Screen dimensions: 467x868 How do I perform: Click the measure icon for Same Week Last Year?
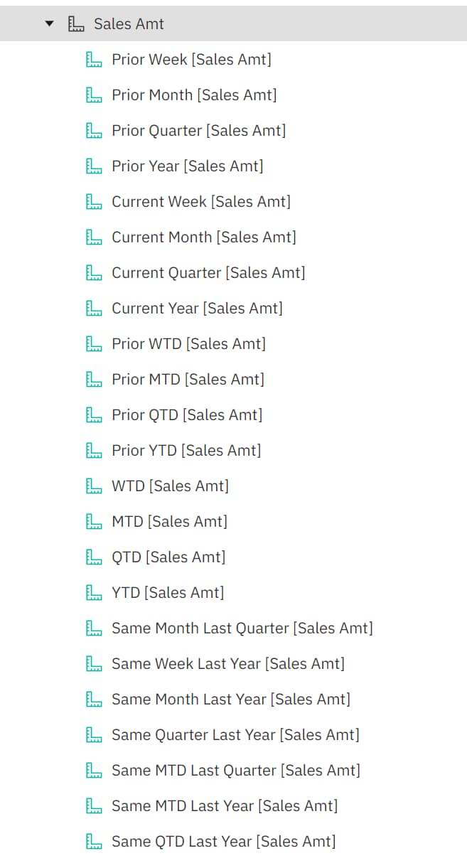click(93, 663)
